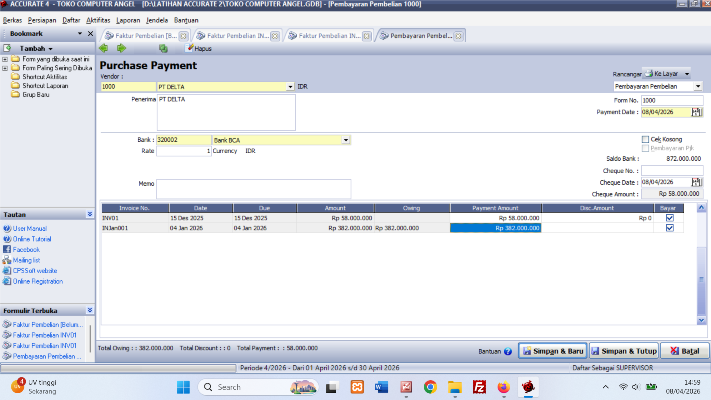
Task: Toggle Bayar checkbox for invoice INV01
Action: [670, 218]
